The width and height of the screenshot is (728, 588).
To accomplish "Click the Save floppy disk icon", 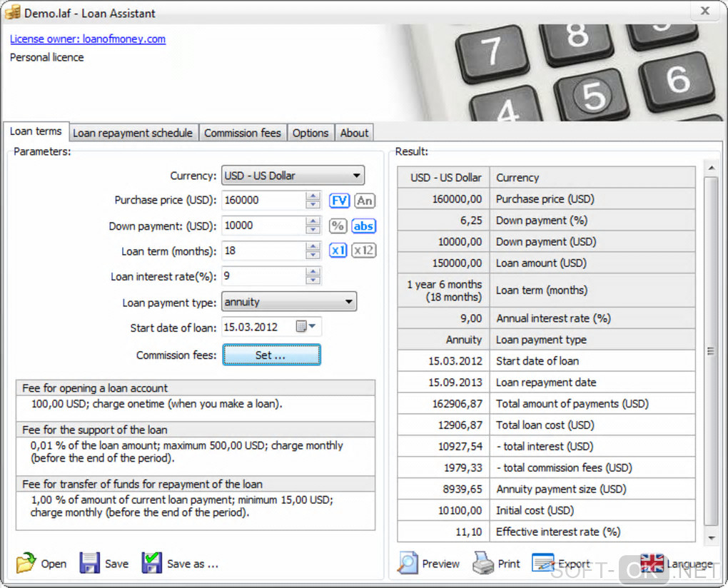I will click(89, 562).
